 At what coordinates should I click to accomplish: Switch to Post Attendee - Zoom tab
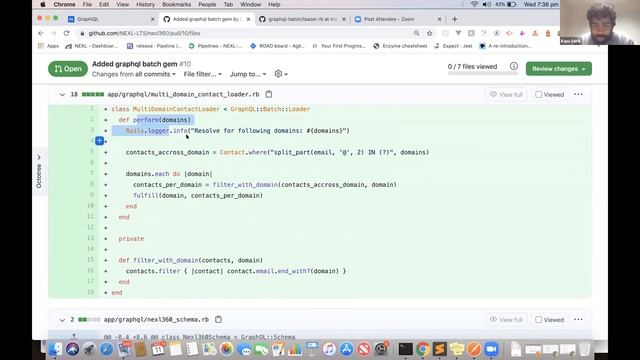(398, 19)
